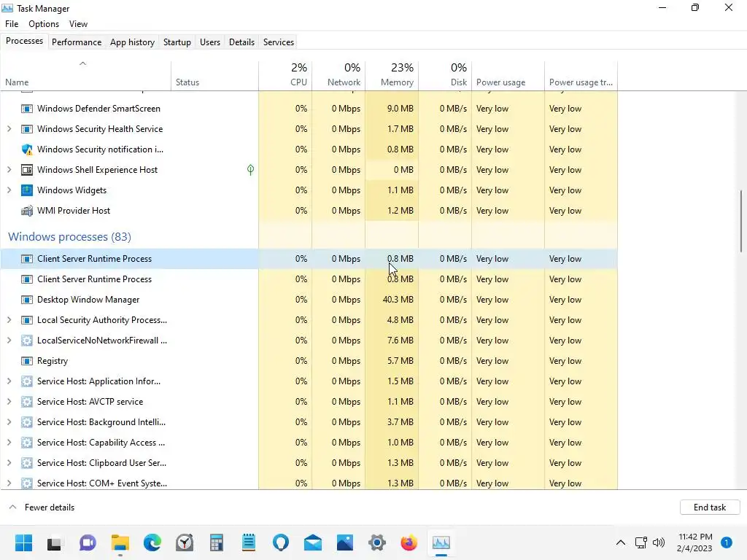This screenshot has height=560, width=747.
Task: Expand the LocalServiceNoNetworkFirewall row
Action: [9, 341]
